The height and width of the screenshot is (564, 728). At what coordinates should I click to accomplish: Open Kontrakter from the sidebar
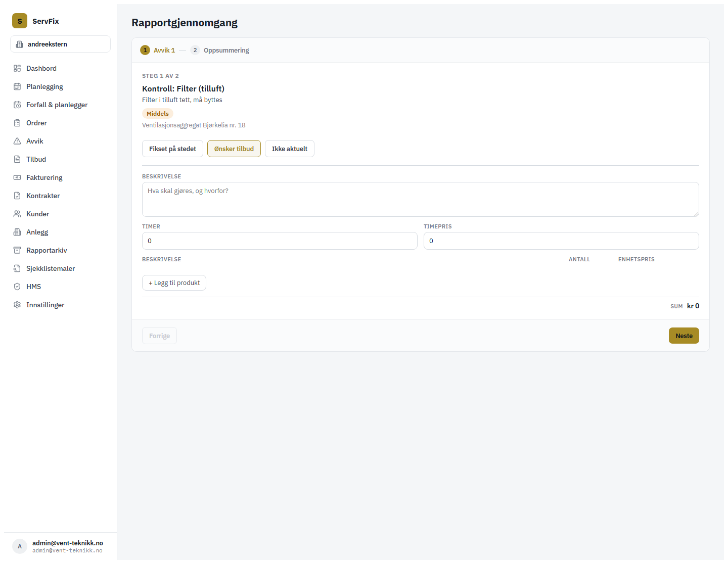(60, 196)
